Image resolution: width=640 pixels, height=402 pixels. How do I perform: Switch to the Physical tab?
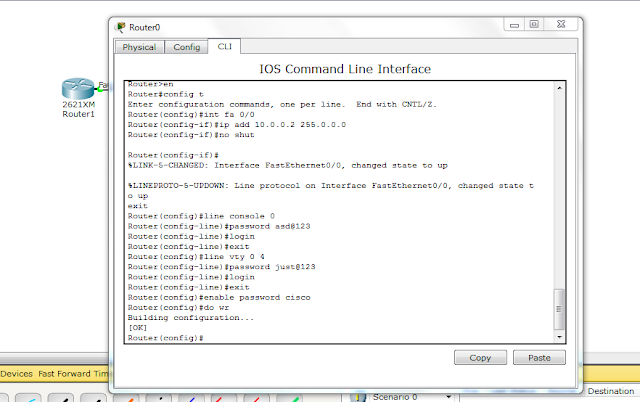click(x=139, y=47)
